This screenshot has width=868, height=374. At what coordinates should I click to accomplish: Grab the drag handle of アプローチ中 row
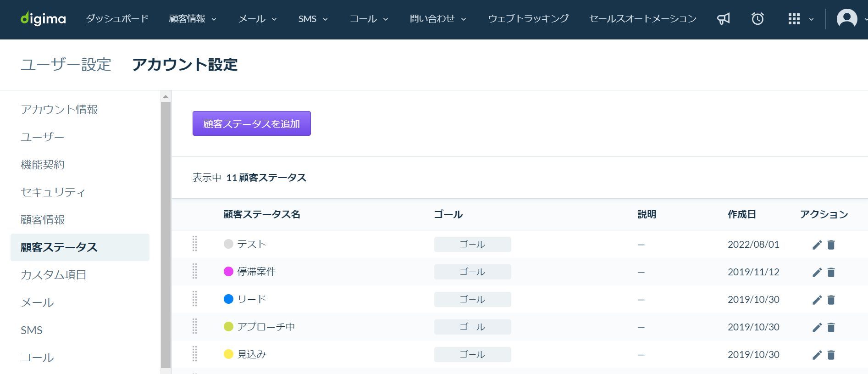coord(195,326)
